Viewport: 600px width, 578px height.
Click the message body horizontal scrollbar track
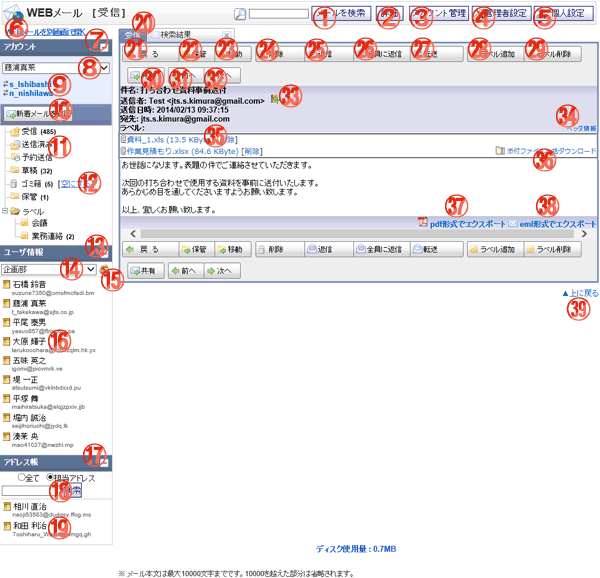tap(357, 233)
